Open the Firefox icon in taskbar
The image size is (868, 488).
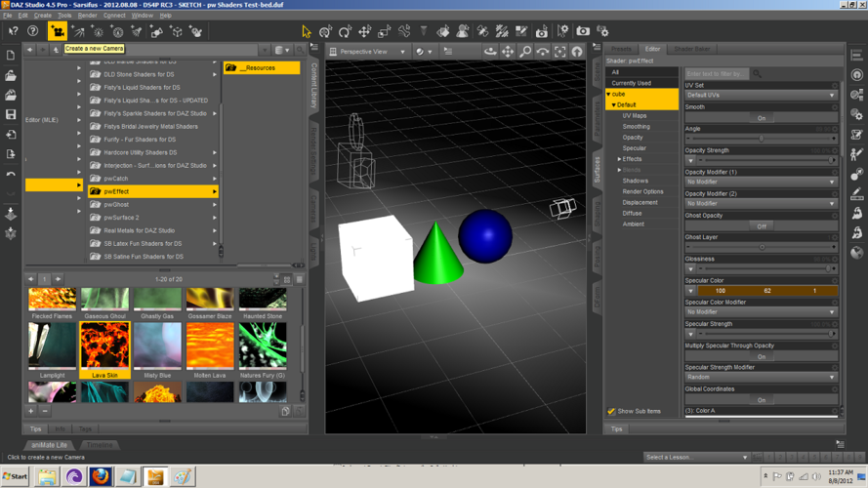click(101, 476)
